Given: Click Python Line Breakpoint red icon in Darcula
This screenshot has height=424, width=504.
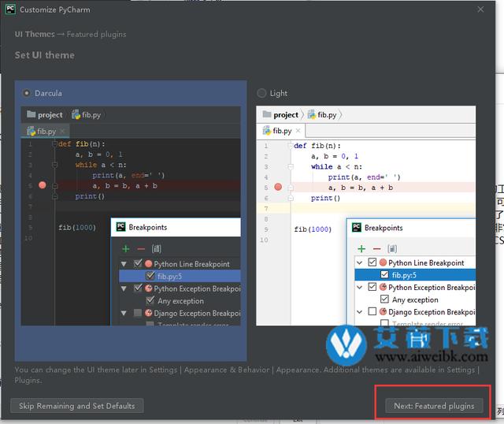Looking at the screenshot, I should [149, 264].
